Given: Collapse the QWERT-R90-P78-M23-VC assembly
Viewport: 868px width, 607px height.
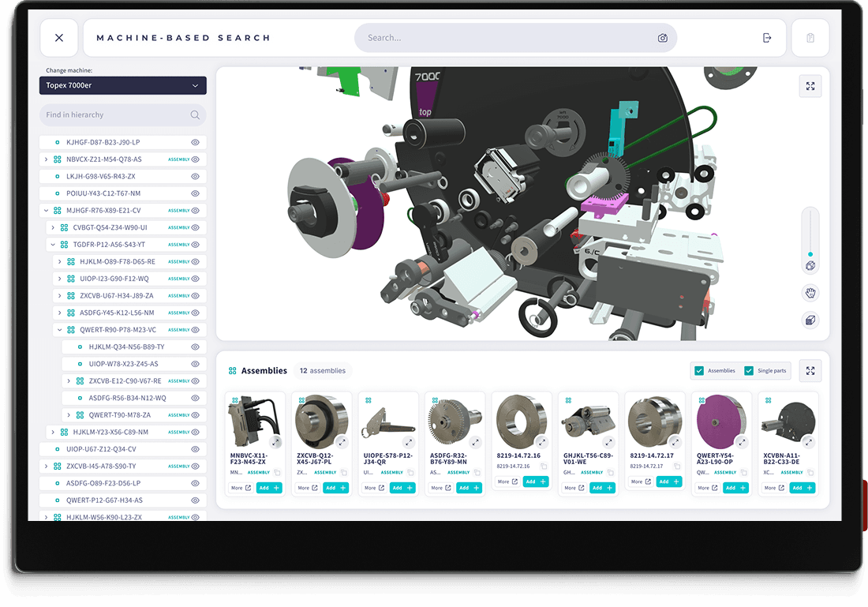Looking at the screenshot, I should pos(60,329).
